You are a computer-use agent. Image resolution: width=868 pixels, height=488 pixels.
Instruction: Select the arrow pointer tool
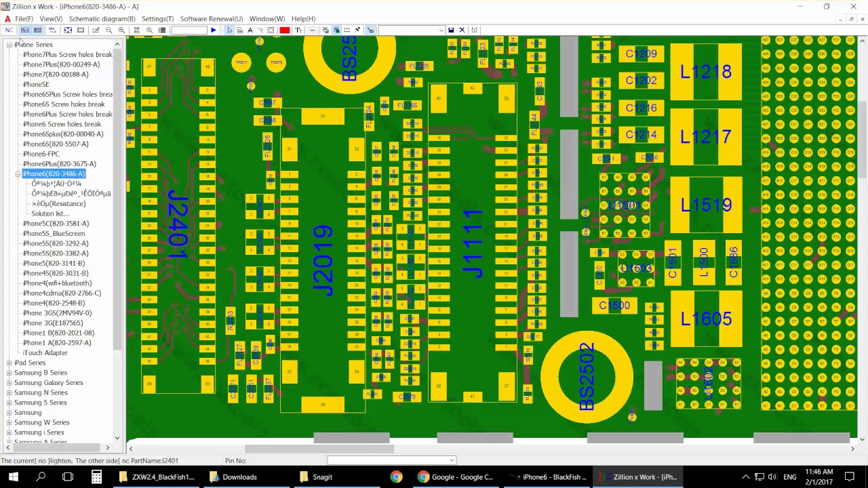coord(229,30)
